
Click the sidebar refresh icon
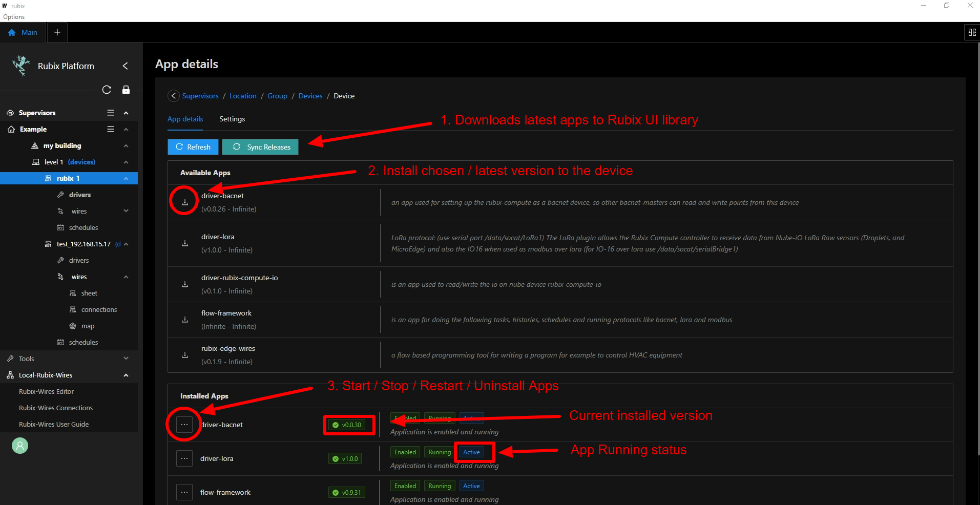click(107, 90)
